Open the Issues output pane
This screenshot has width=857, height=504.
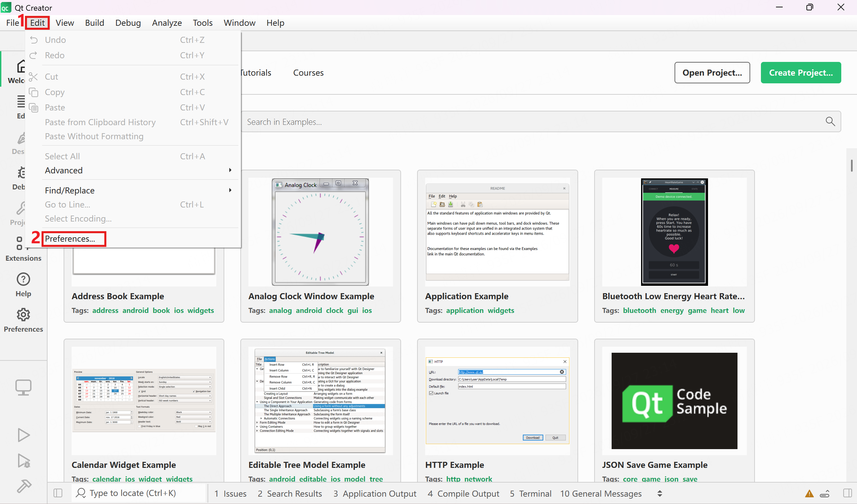pos(231,493)
